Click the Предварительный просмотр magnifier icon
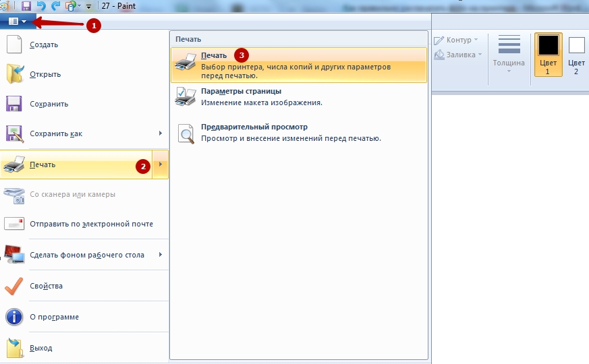 (186, 133)
